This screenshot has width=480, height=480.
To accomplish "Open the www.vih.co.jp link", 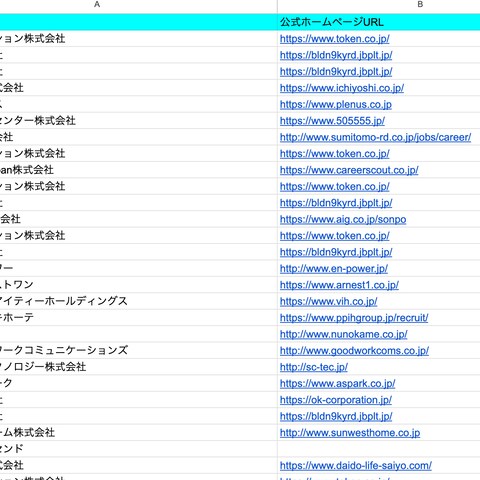I will (328, 301).
